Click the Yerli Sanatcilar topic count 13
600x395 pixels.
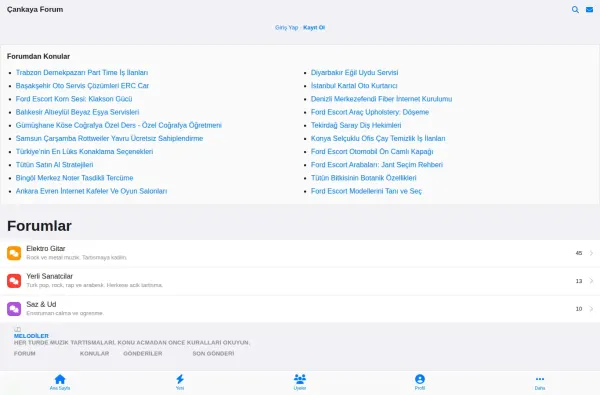point(579,281)
